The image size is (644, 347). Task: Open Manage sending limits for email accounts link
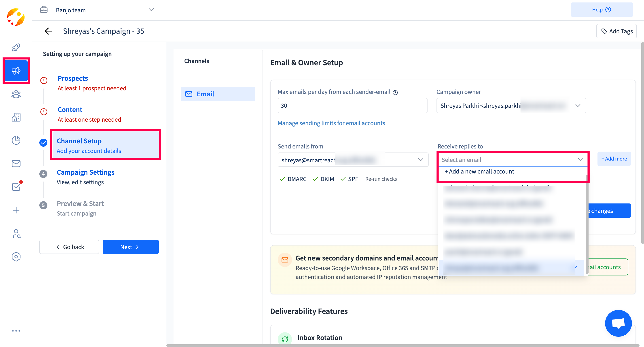click(331, 123)
